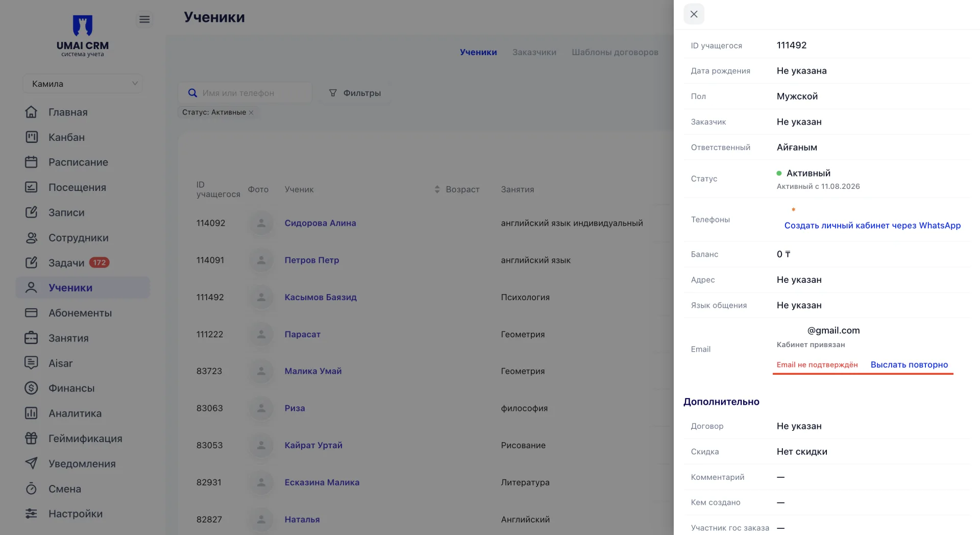
Task: Open the Занятия briefcase icon
Action: (31, 338)
